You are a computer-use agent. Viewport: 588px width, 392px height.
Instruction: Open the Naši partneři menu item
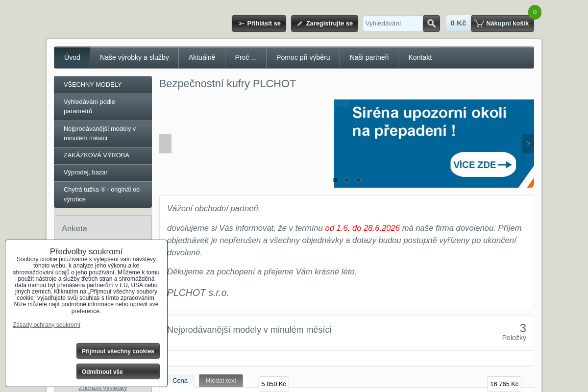[369, 57]
